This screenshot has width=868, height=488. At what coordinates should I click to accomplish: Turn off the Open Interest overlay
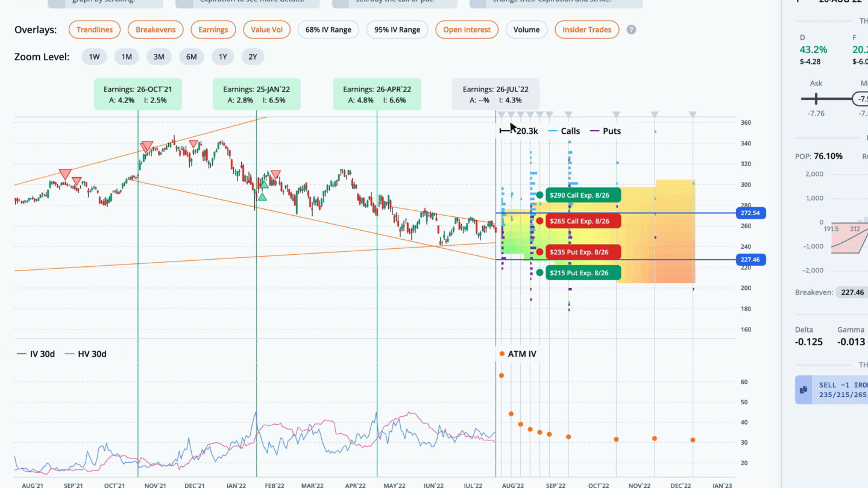tap(467, 30)
